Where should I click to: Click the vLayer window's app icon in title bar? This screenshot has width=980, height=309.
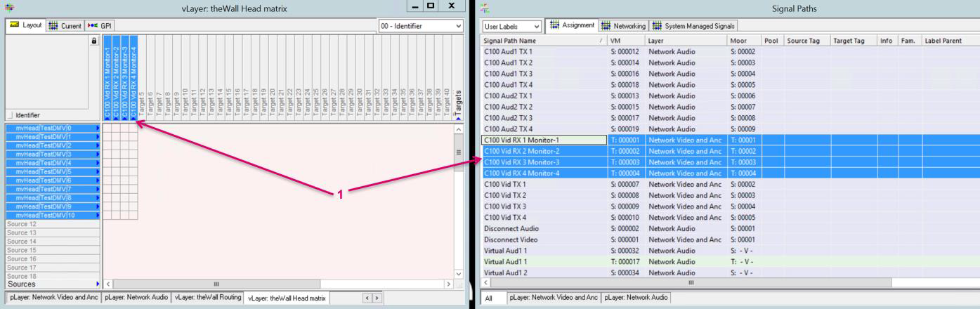pos(7,6)
